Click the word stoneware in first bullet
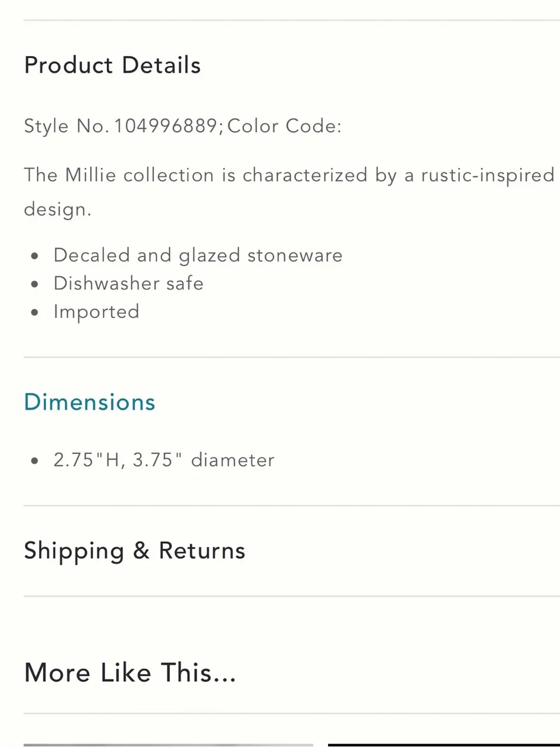Image resolution: width=560 pixels, height=747 pixels. click(295, 256)
